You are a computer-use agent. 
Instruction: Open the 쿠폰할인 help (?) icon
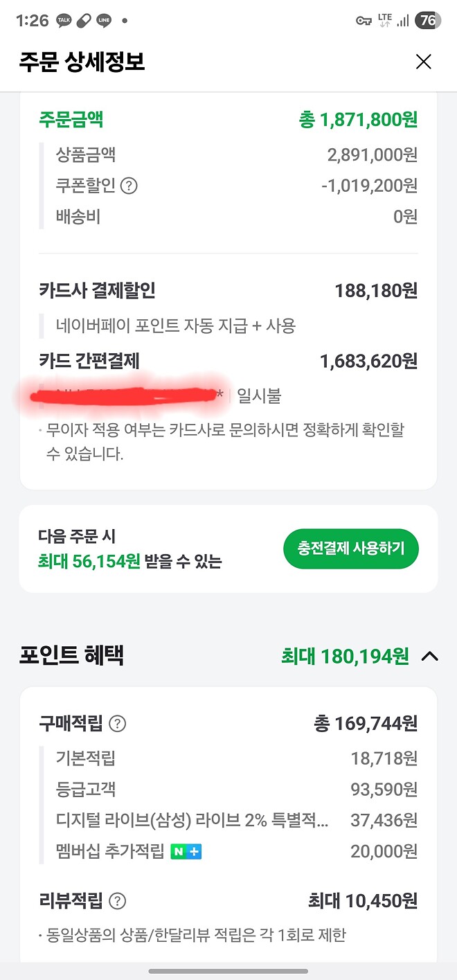point(128,186)
